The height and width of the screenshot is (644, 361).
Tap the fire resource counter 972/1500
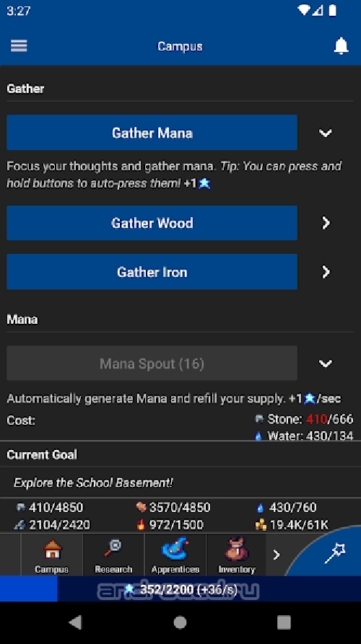pos(170,524)
